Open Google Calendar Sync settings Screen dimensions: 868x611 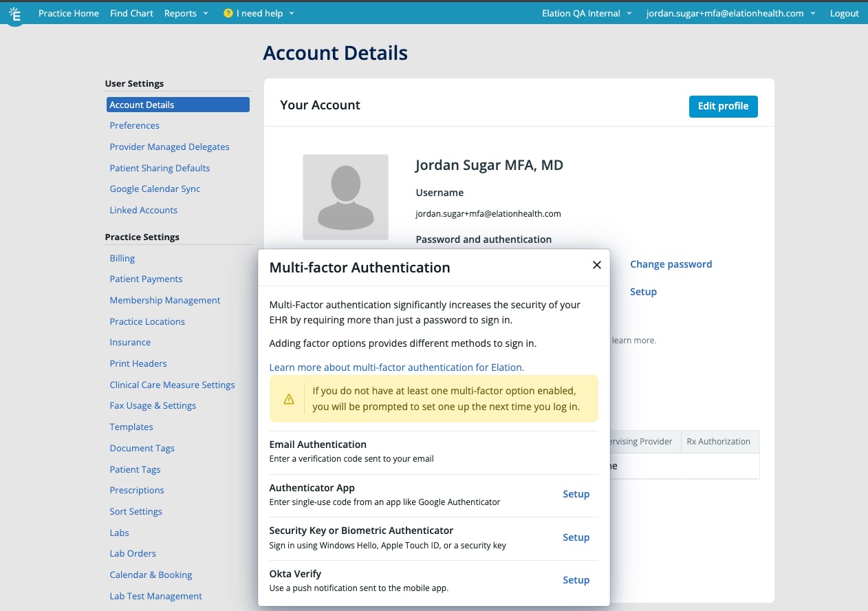coord(155,189)
